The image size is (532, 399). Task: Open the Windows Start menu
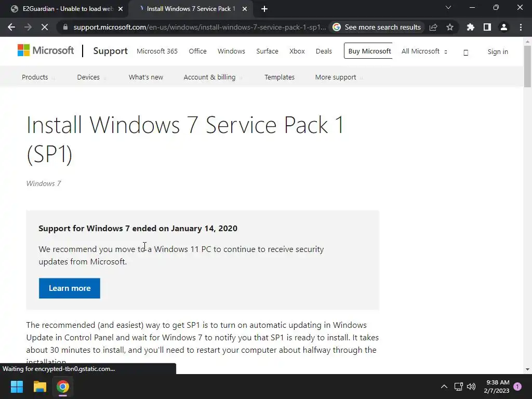pos(17,387)
